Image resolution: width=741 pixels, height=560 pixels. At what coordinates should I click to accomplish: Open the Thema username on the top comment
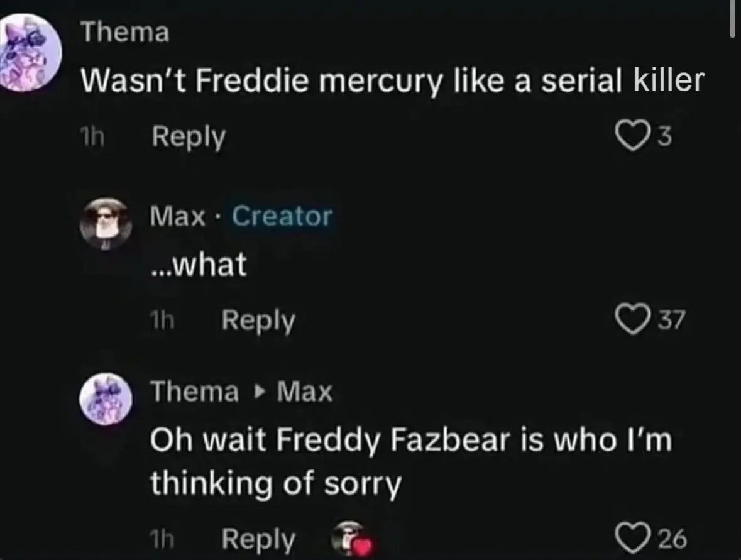pos(126,33)
